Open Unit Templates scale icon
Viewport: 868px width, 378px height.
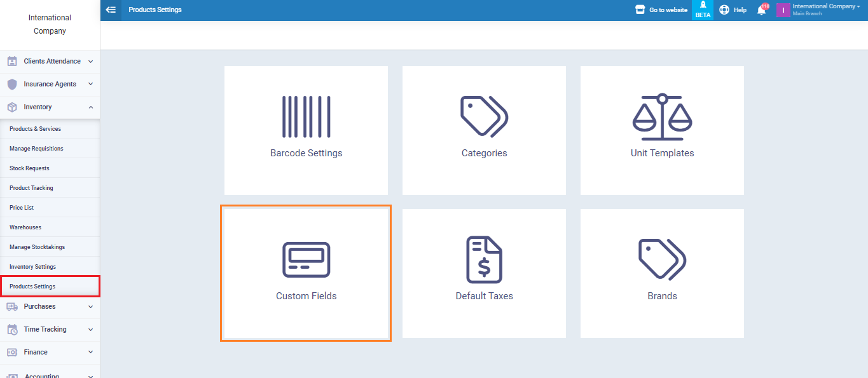(x=662, y=117)
